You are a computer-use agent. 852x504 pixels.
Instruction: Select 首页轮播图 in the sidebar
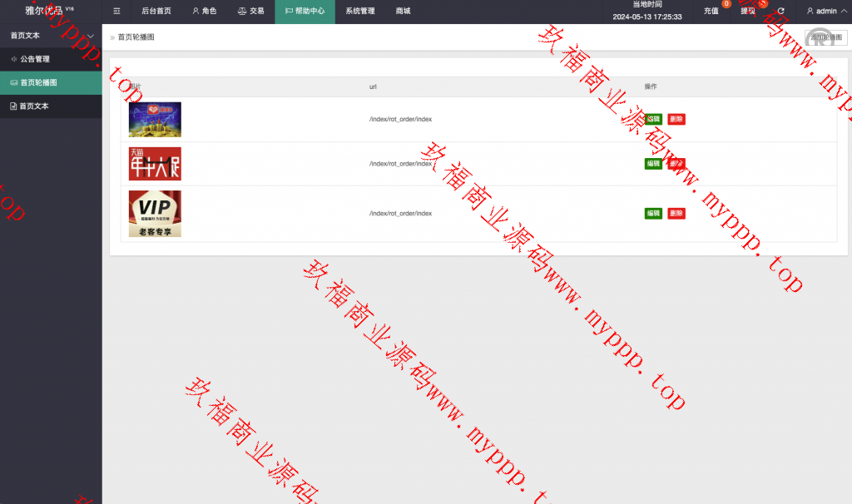[38, 82]
